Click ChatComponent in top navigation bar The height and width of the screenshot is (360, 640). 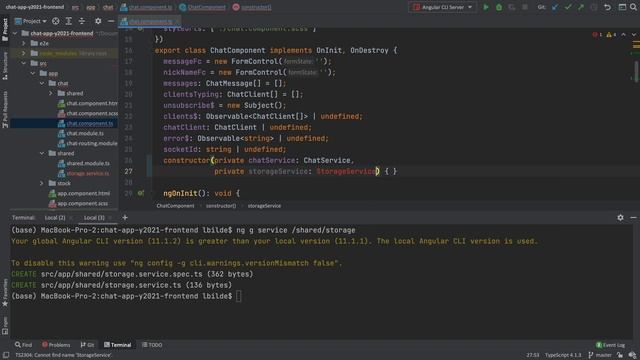coord(202,7)
